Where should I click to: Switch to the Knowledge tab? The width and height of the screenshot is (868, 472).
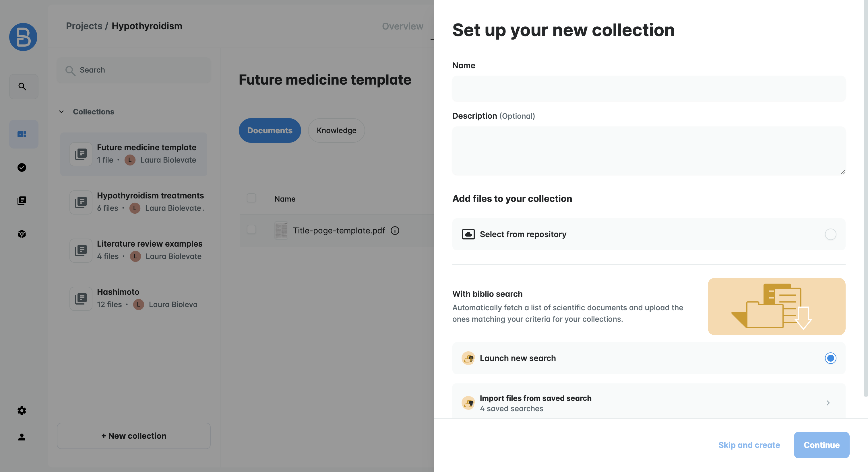point(336,130)
